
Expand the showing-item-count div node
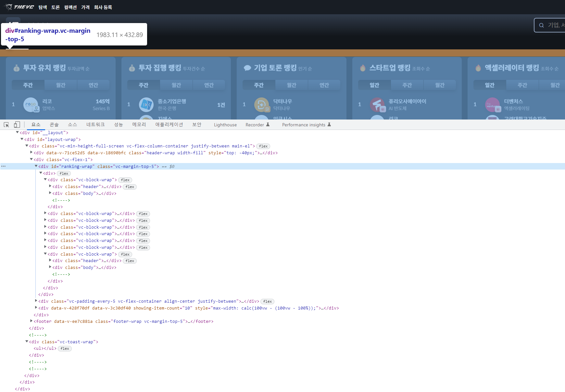pos(36,308)
